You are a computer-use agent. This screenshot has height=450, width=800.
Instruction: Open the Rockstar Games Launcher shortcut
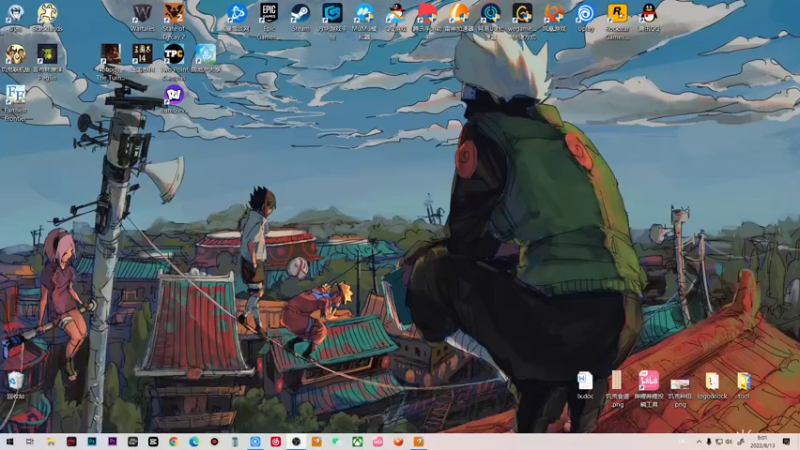click(x=617, y=21)
